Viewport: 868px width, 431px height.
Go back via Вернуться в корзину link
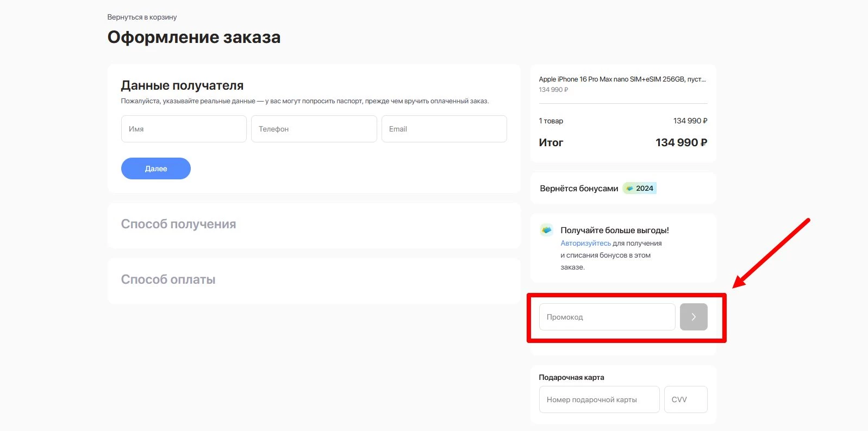click(142, 17)
